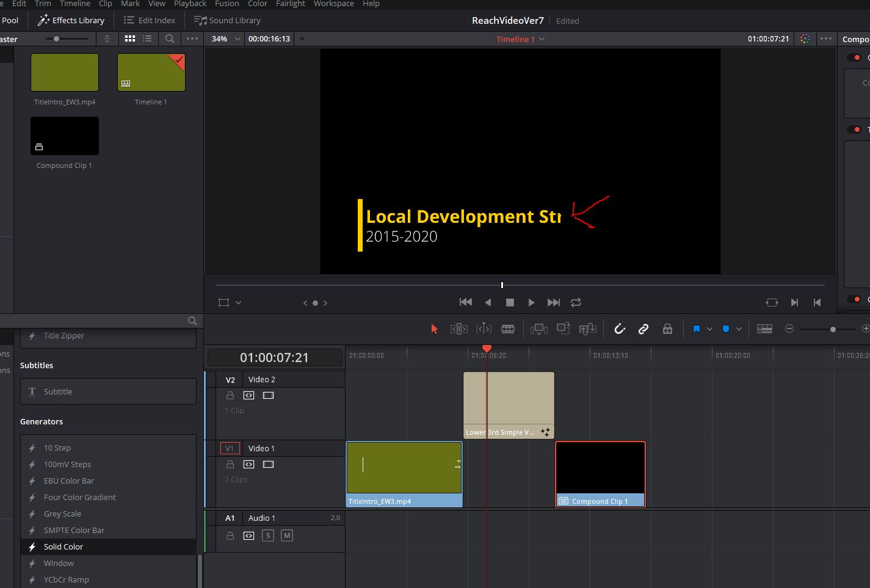Screen dimensions: 870x588
Task: Open the Fusion menu
Action: pos(227,4)
